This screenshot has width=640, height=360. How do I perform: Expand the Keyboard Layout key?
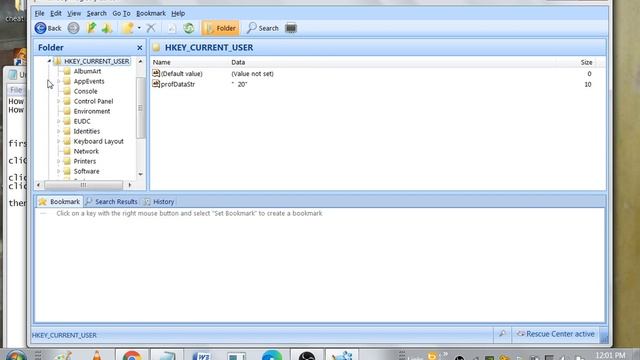point(58,141)
